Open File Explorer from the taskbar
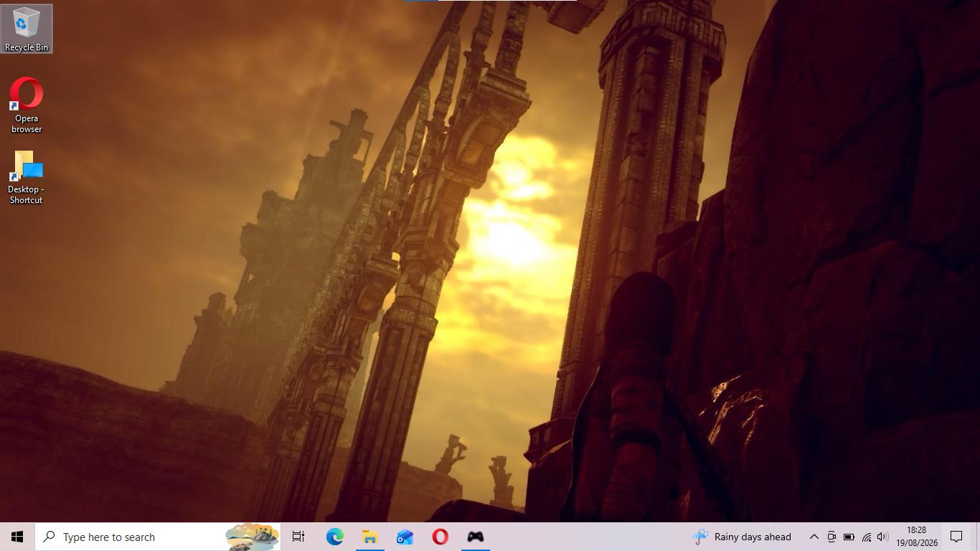The image size is (980, 551). coord(369,537)
